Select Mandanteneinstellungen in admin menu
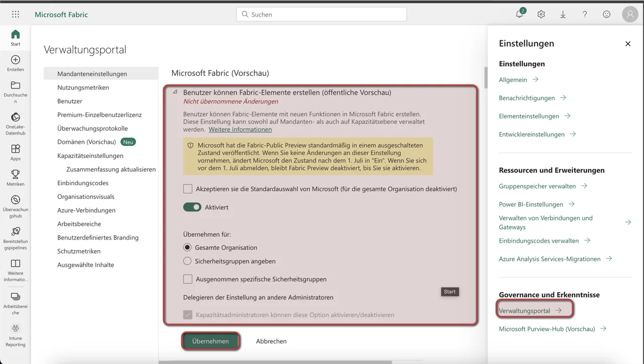Image resolution: width=644 pixels, height=364 pixels. point(101,74)
